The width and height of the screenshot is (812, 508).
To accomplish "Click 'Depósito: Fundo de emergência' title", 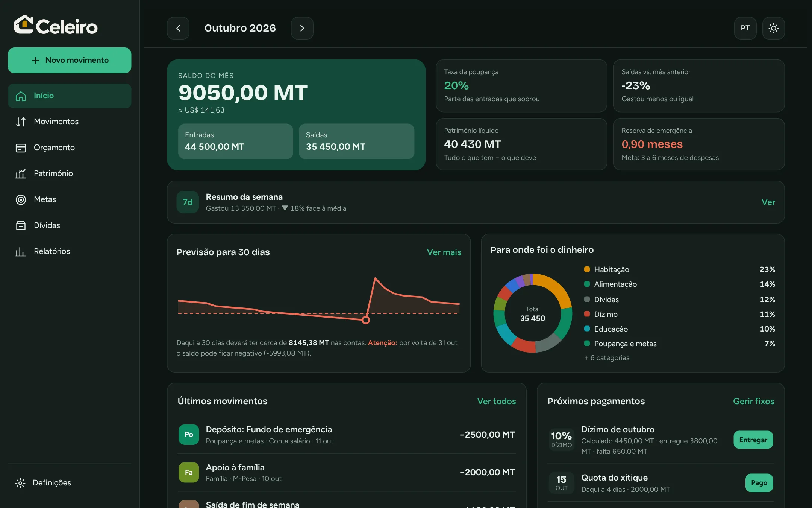I will click(x=269, y=429).
